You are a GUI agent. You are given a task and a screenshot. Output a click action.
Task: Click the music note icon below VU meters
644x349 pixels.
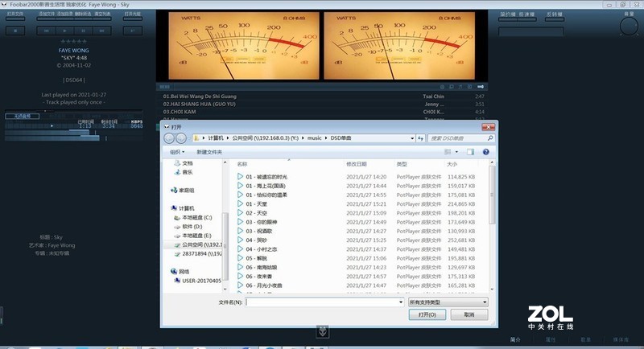pyautogui.click(x=460, y=87)
